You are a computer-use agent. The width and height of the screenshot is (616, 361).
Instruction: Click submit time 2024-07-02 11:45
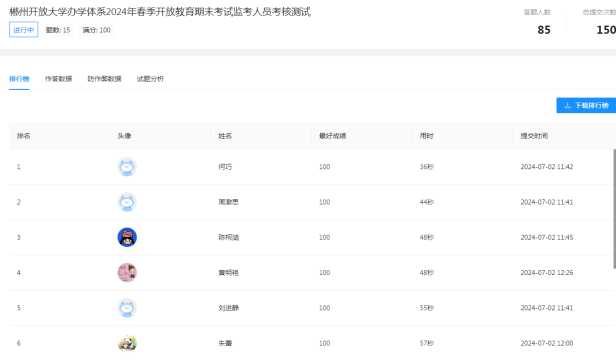coord(547,237)
